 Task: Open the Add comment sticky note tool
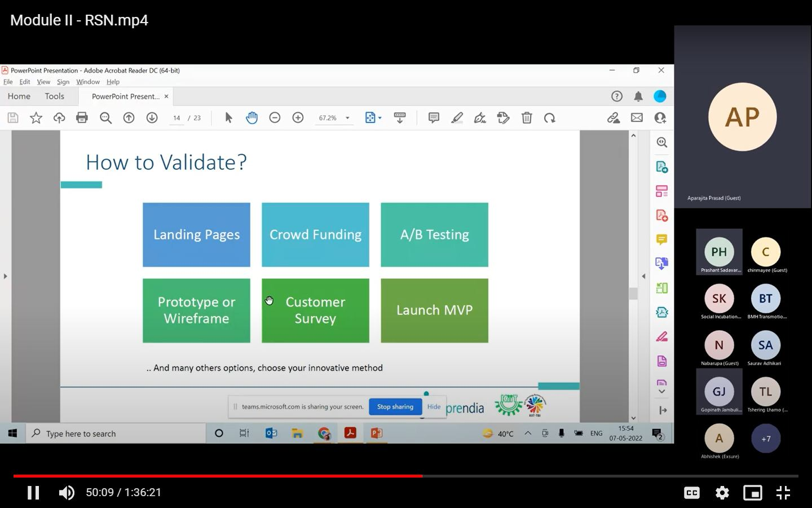[434, 117]
